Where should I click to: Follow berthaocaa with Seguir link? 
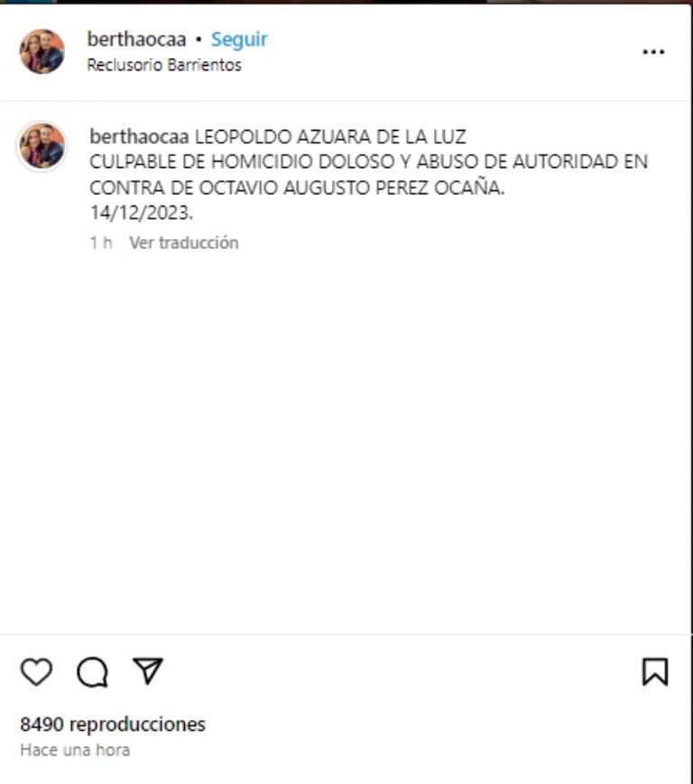tap(239, 40)
